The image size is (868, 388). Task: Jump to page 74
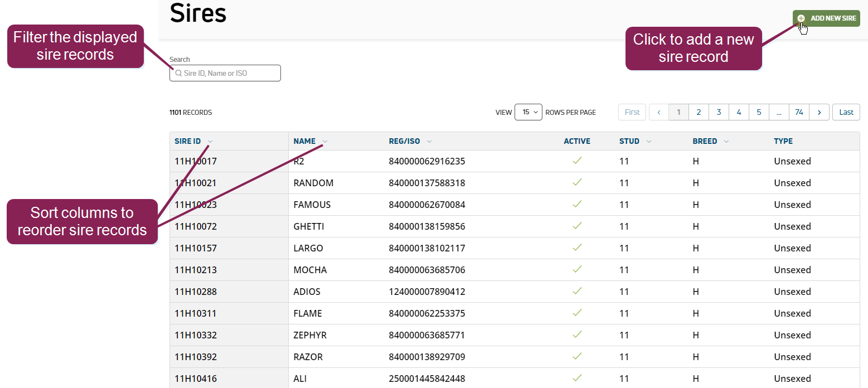click(x=799, y=112)
